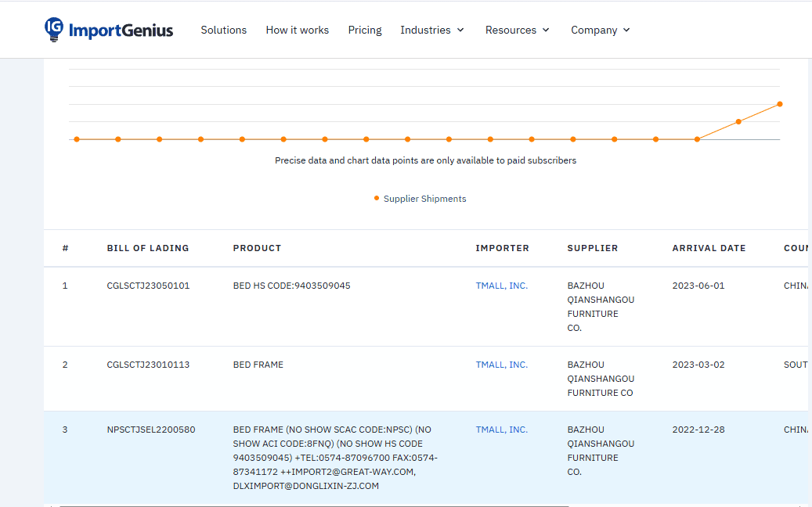The image size is (812, 507).
Task: Expand the Industries dropdown
Action: (x=432, y=30)
